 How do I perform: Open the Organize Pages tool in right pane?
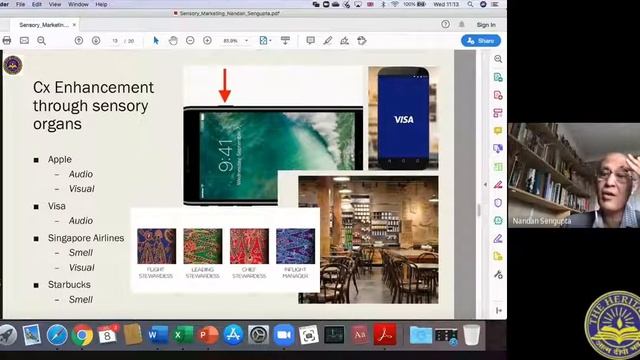coord(498,113)
